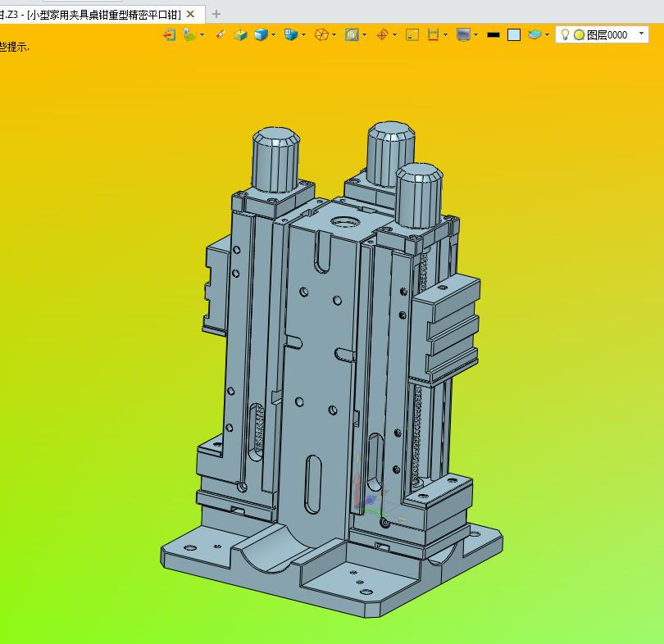The width and height of the screenshot is (664, 644).
Task: Expand the dropdown arrow beside the shaded cube
Action: click(273, 34)
